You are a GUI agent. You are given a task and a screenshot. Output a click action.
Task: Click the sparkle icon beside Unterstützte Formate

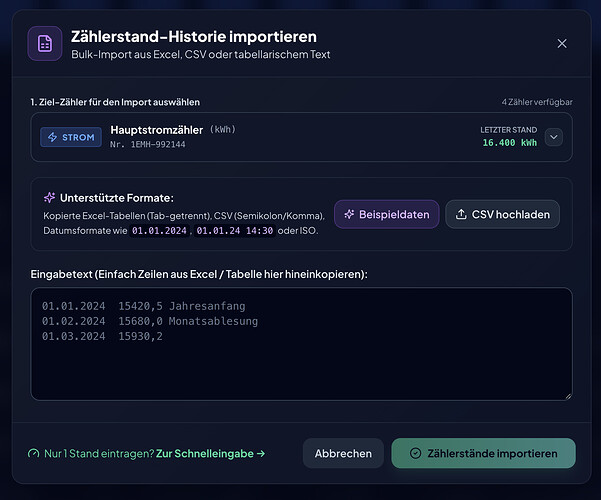(x=49, y=198)
